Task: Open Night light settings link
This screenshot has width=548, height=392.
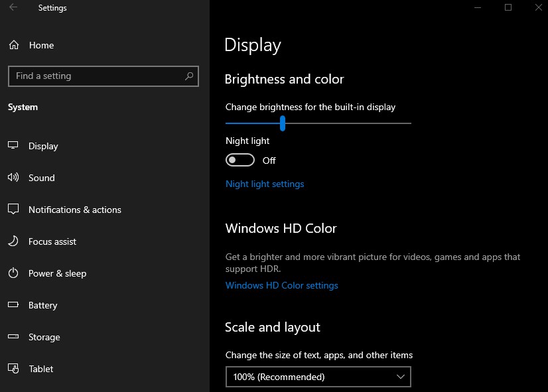Action: [x=265, y=184]
